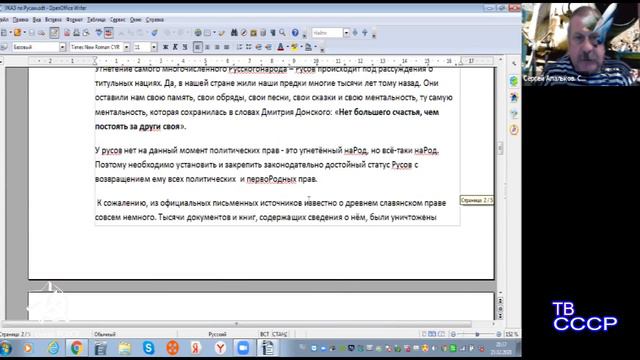Center the paragraph
The height and width of the screenshot is (360, 640).
click(207, 47)
